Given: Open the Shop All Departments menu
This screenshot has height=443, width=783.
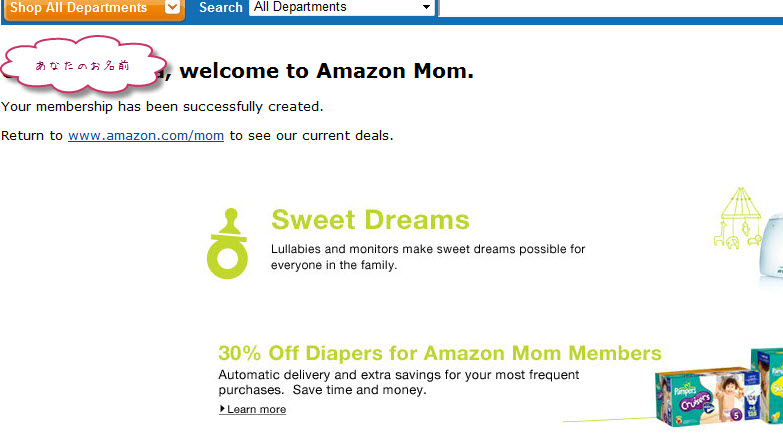Looking at the screenshot, I should [94, 8].
